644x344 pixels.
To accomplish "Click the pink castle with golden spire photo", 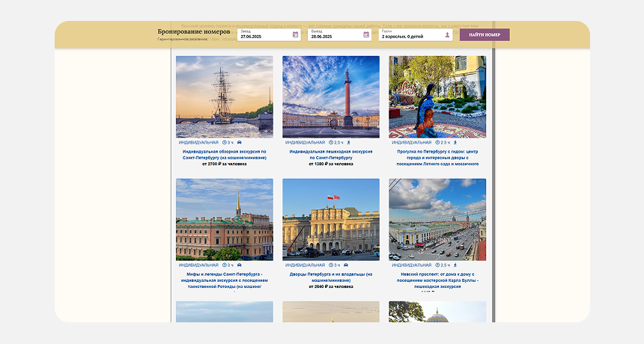I will click(x=225, y=219).
